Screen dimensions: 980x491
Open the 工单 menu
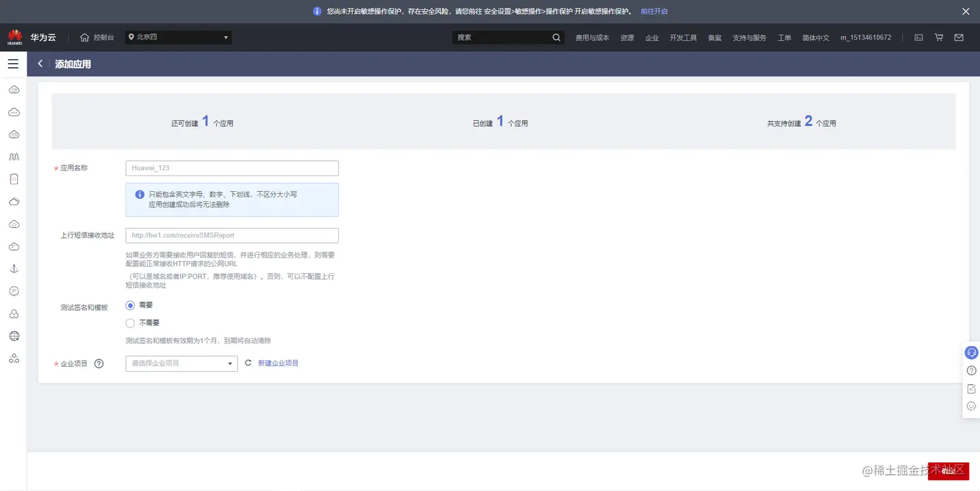784,38
